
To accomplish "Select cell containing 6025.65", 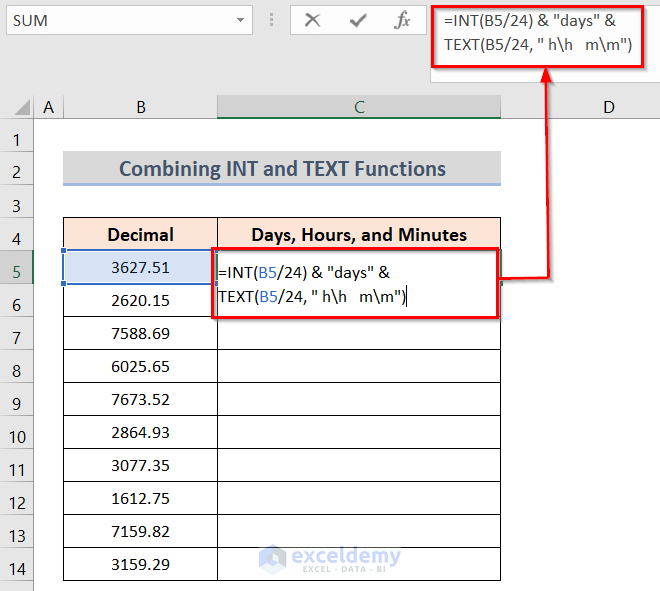I will [x=141, y=366].
